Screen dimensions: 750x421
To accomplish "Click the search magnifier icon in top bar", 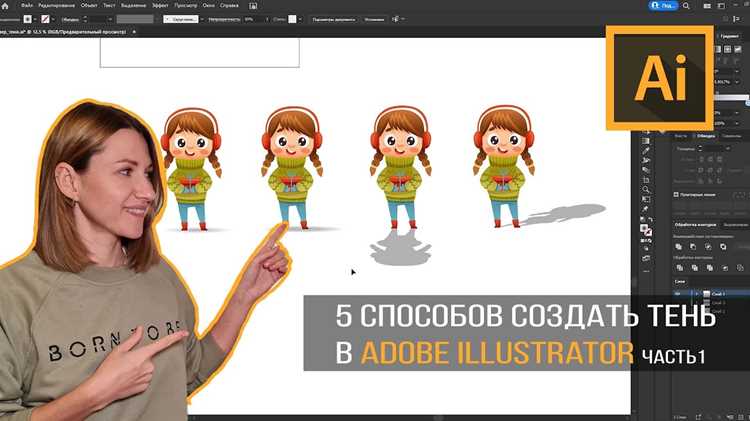I will point(686,6).
